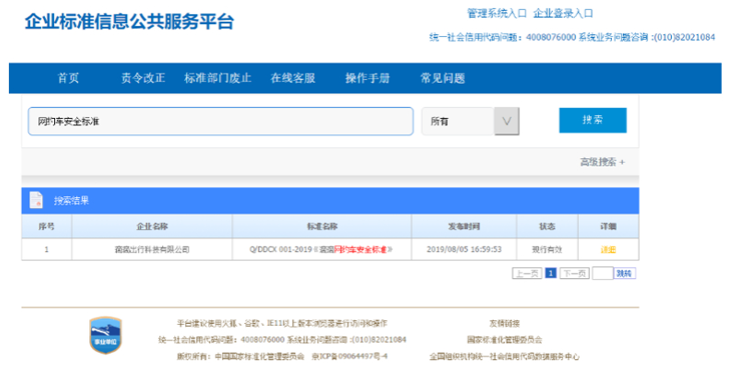Click the Q/DDCX 001-2019 standard name cell
Screen dimensions: 732x381
[x=322, y=250]
